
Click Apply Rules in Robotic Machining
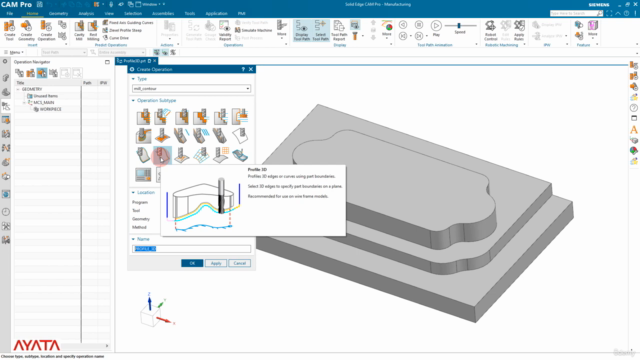[x=519, y=31]
